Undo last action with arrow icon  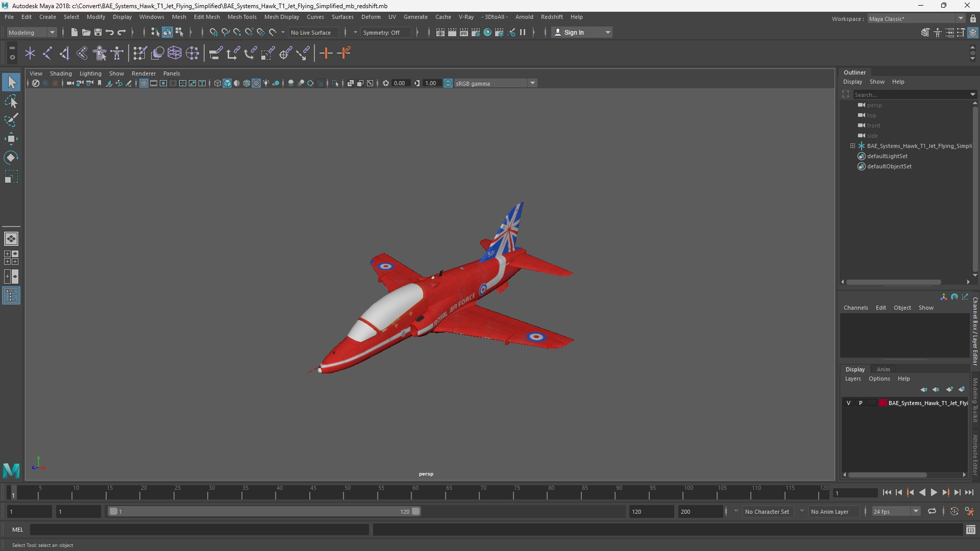110,32
